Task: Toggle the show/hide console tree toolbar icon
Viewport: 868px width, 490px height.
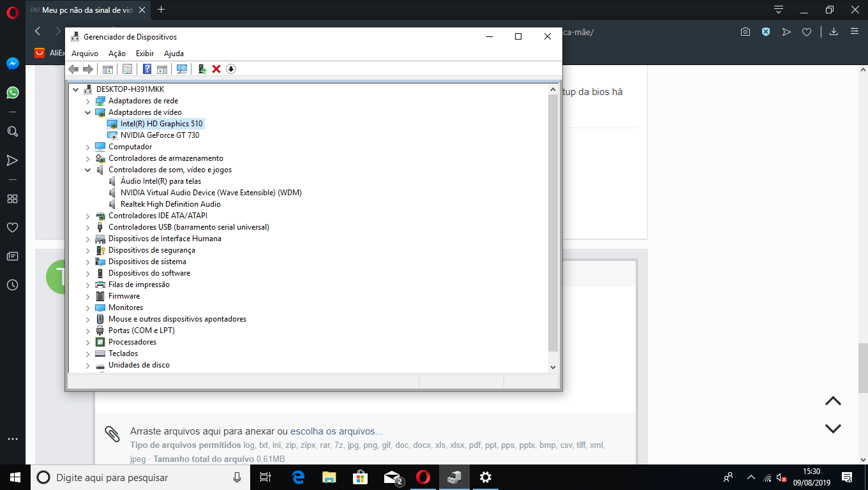Action: click(108, 69)
